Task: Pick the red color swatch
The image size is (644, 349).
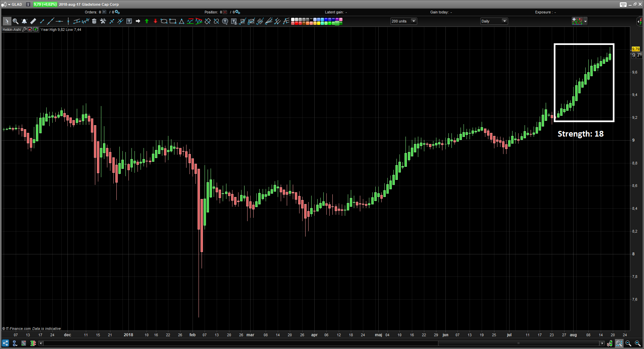Action: 297,23
